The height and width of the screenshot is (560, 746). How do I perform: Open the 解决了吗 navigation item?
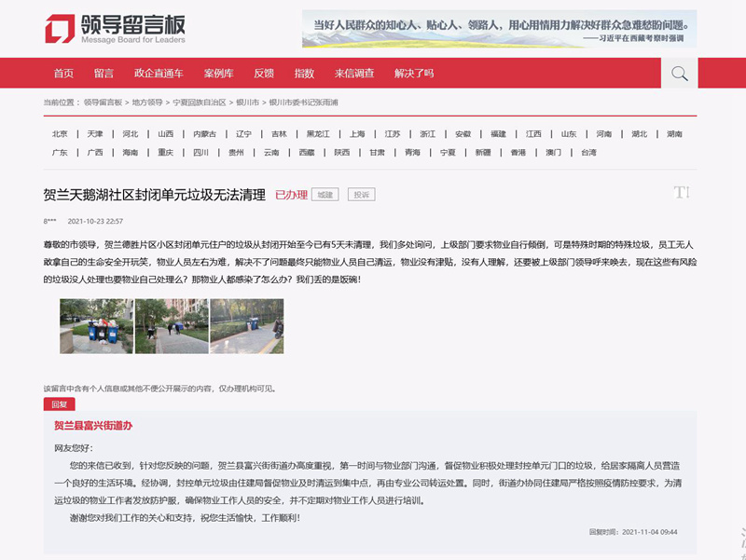(414, 74)
